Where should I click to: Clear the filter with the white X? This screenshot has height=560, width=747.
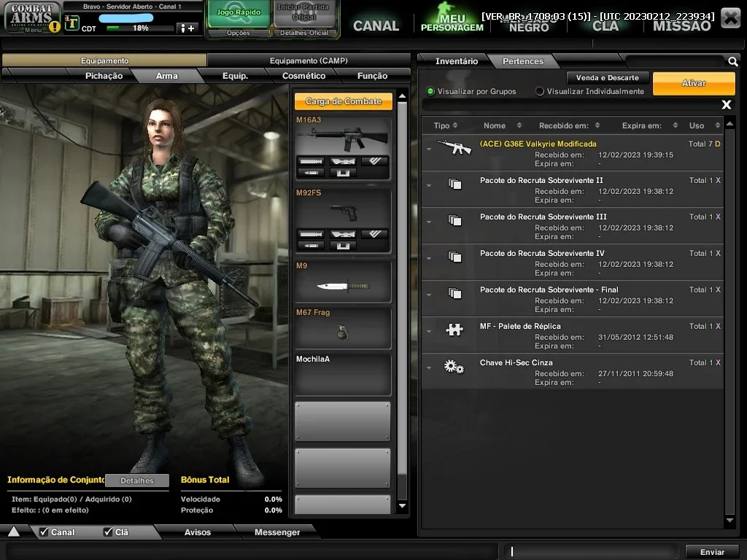tap(726, 105)
